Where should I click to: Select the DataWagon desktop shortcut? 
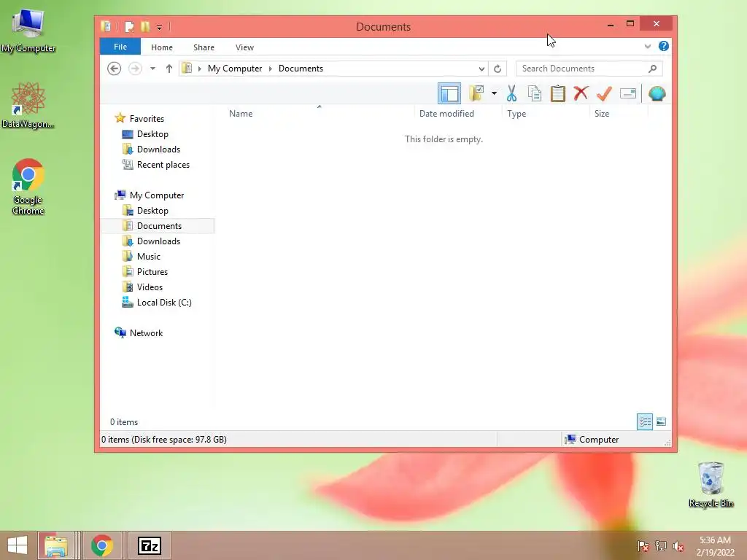click(28, 105)
